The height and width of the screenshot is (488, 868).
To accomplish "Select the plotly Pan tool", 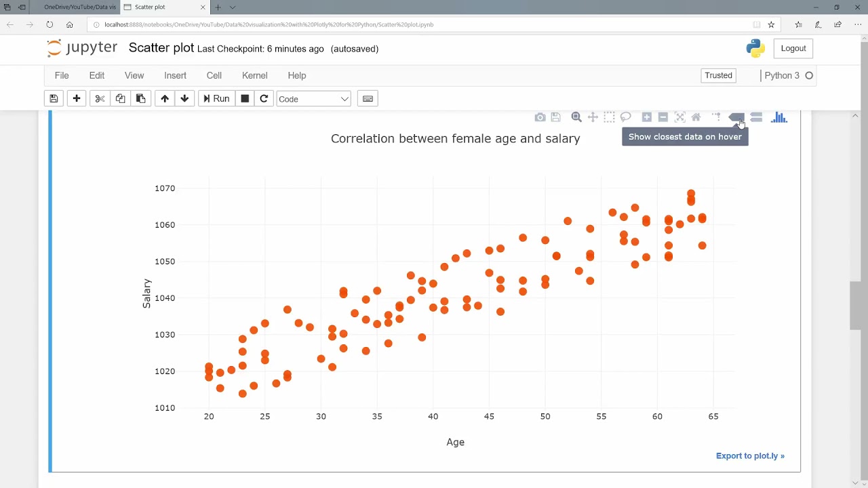I will coord(593,117).
